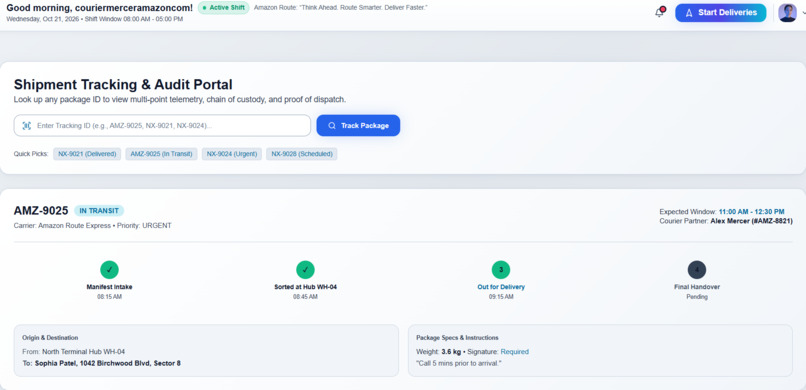Image resolution: width=806 pixels, height=390 pixels.
Task: Click the Carrier: Amazon Route Express line
Action: [x=93, y=226]
